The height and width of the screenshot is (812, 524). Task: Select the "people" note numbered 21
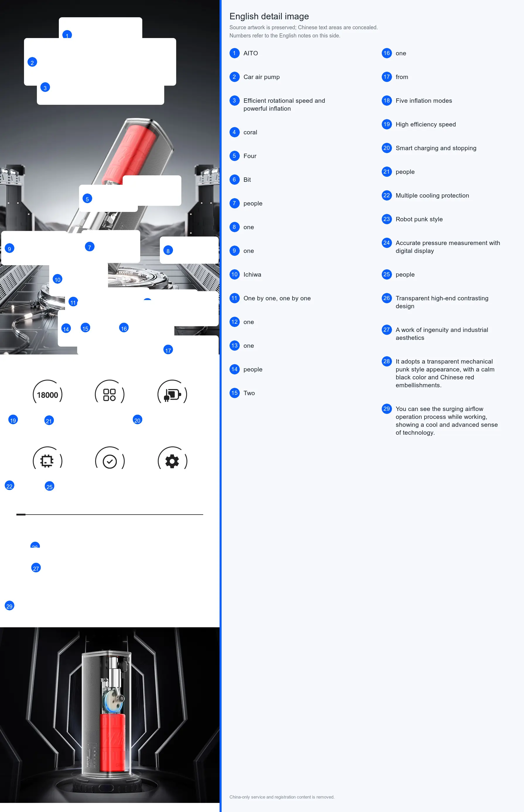coord(405,172)
